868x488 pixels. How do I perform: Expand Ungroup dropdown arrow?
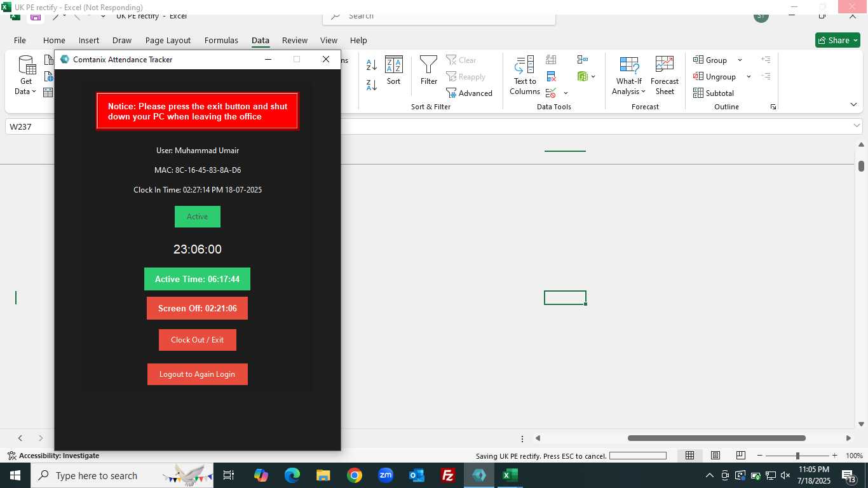click(x=749, y=77)
